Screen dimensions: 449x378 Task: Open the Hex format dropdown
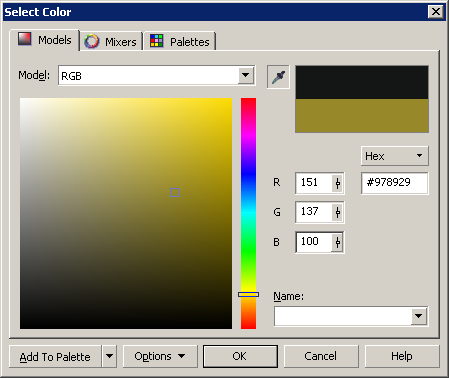pyautogui.click(x=395, y=156)
